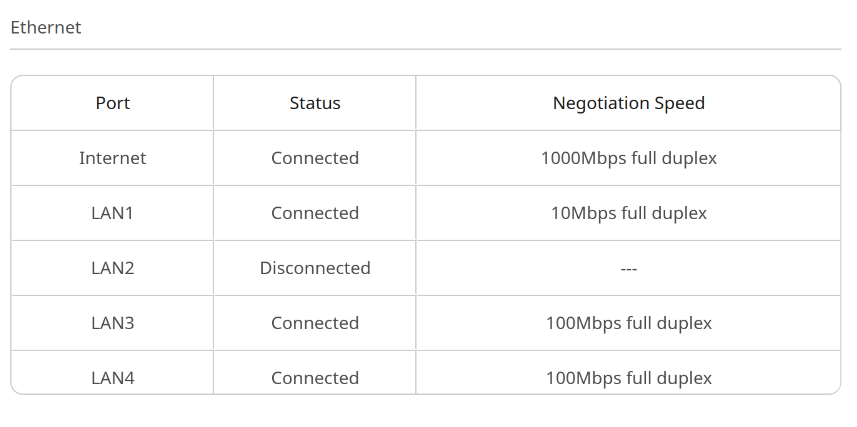Click Connected status in LAN3 row
This screenshot has height=427, width=857.
[x=315, y=323]
